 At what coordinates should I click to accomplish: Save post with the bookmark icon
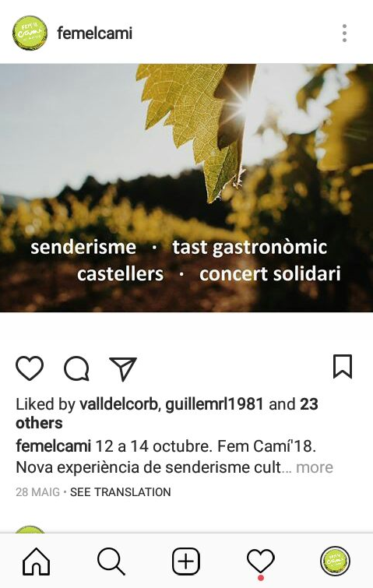click(x=343, y=366)
